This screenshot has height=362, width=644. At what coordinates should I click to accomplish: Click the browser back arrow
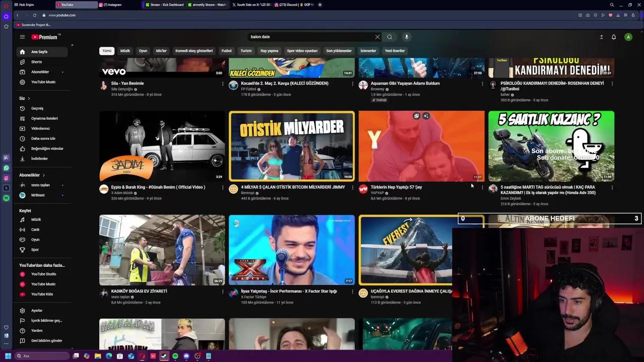tap(18, 15)
